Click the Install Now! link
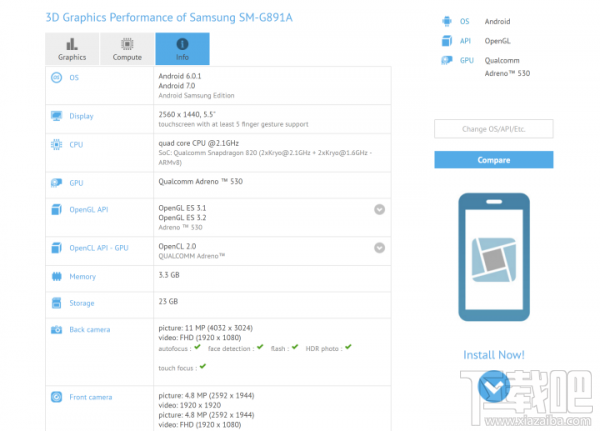 493,355
